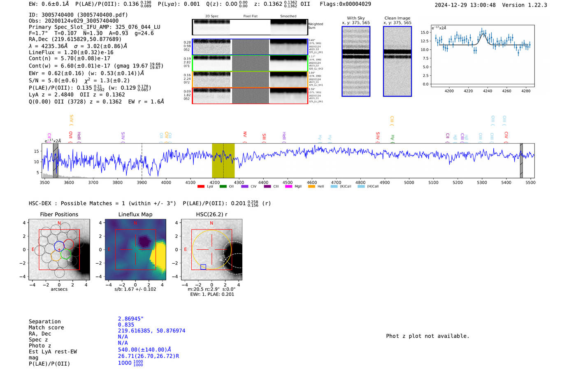Click the 'ID: 3005740400 (3005740400.pdf)' line
The width and height of the screenshot is (576, 392).
(x=78, y=15)
